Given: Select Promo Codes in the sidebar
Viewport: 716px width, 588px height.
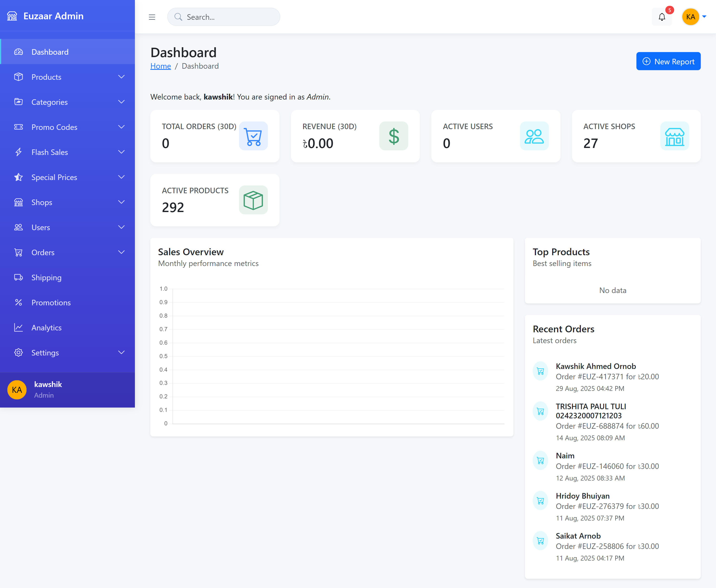Looking at the screenshot, I should [x=54, y=127].
